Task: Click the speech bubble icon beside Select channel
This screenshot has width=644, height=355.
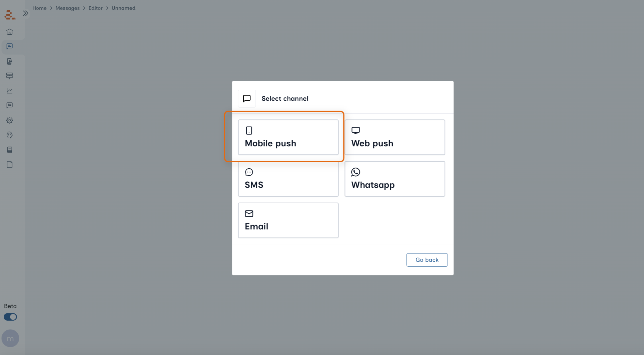Action: [246, 98]
